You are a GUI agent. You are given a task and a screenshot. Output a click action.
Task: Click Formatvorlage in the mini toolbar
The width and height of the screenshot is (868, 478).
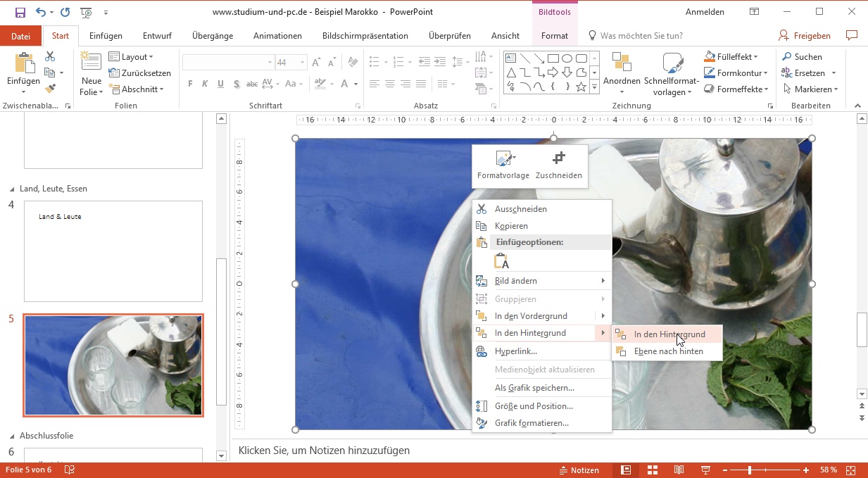point(503,166)
